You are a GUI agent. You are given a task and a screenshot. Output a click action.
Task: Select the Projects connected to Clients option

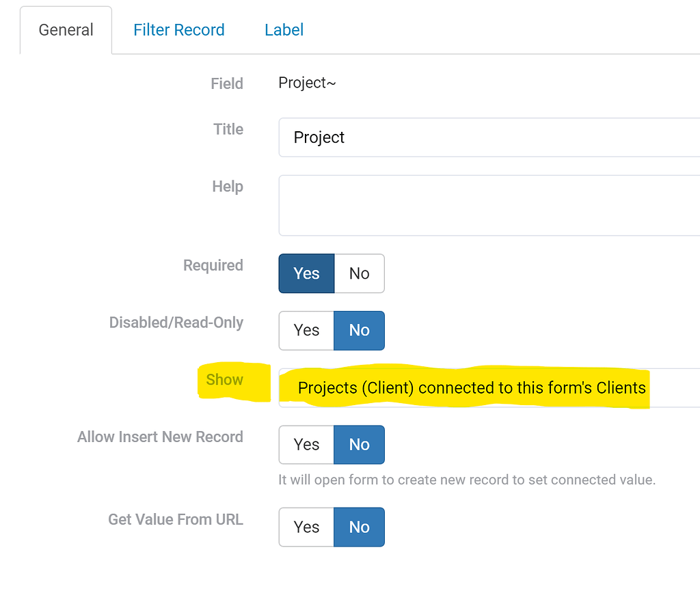[x=472, y=387]
